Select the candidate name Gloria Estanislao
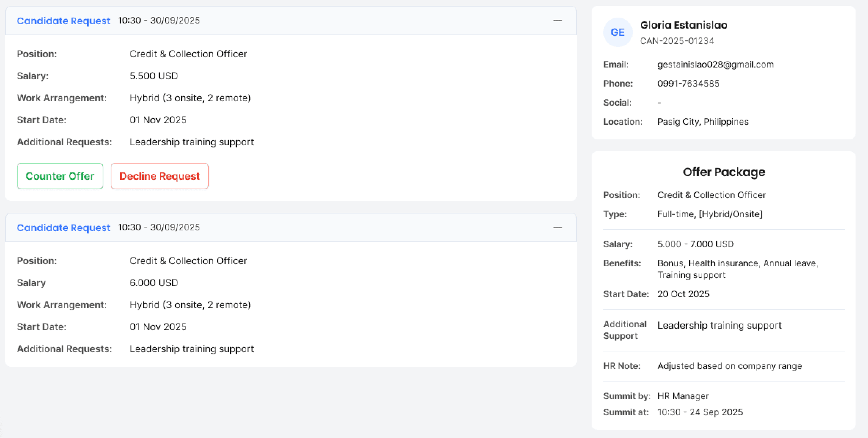 click(683, 25)
